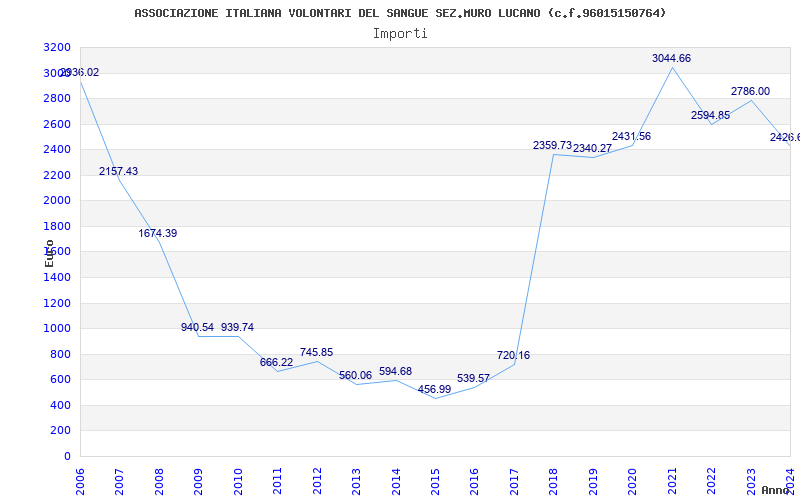Select the 2021 year tick label
The height and width of the screenshot is (500, 800).
[x=672, y=482]
